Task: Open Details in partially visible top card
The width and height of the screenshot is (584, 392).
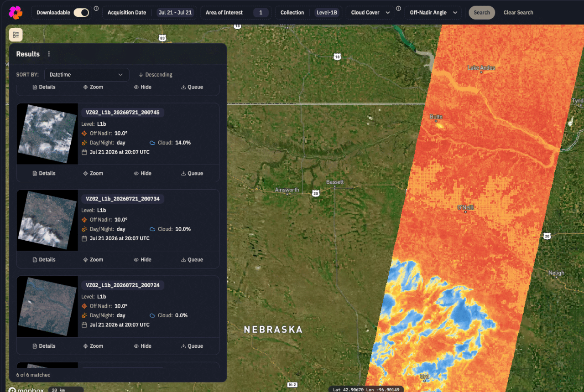Action: (x=44, y=87)
